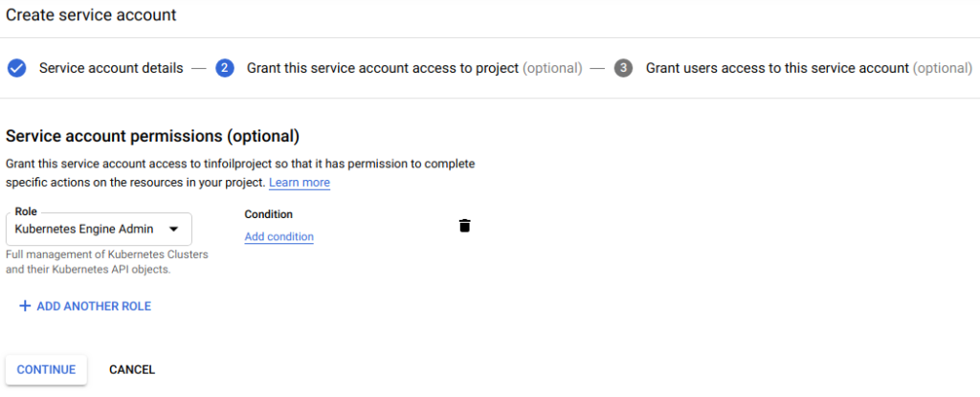Open the Kubernetes Engine Admin role selector
The width and height of the screenshot is (980, 397).
click(x=84, y=230)
